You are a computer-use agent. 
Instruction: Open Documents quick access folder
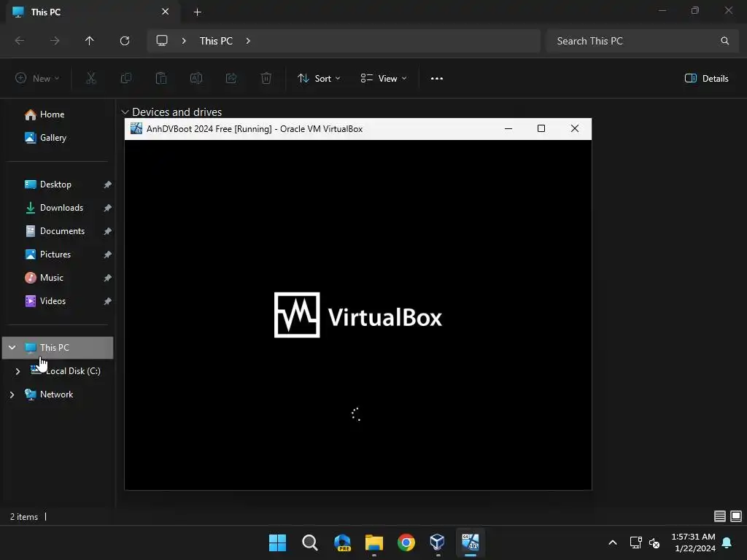click(x=62, y=231)
